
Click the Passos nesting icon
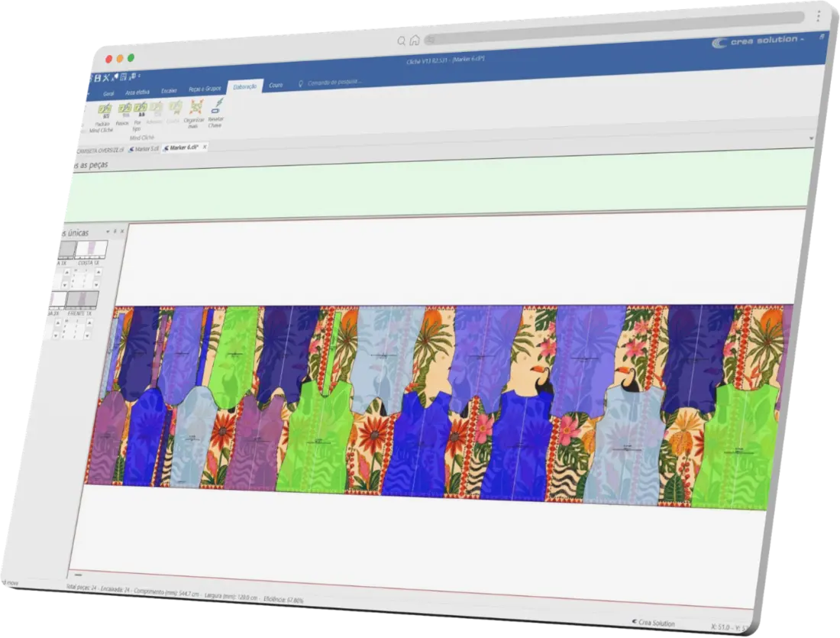coord(124,110)
